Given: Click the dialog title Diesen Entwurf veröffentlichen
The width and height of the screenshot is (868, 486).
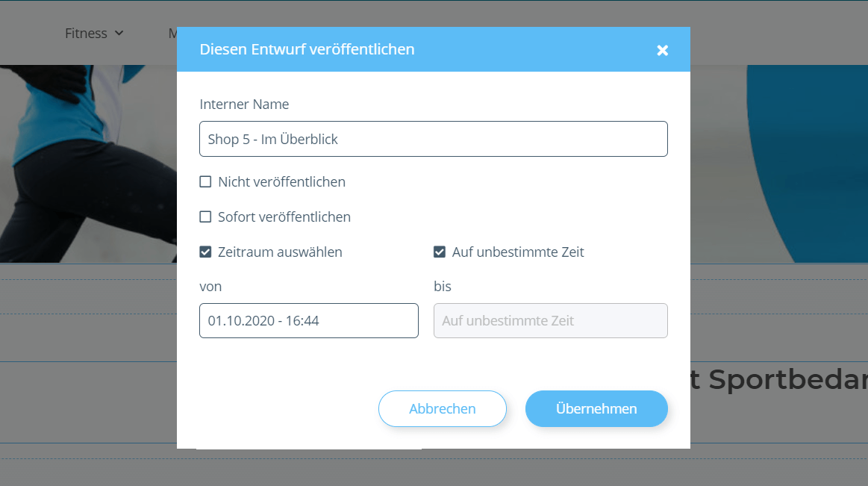Looking at the screenshot, I should (307, 50).
